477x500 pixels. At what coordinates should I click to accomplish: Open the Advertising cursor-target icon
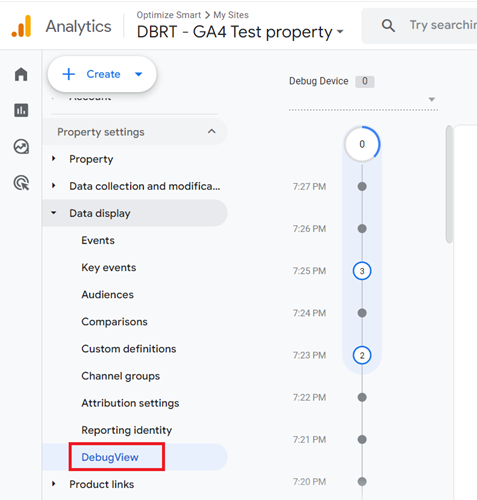(21, 183)
